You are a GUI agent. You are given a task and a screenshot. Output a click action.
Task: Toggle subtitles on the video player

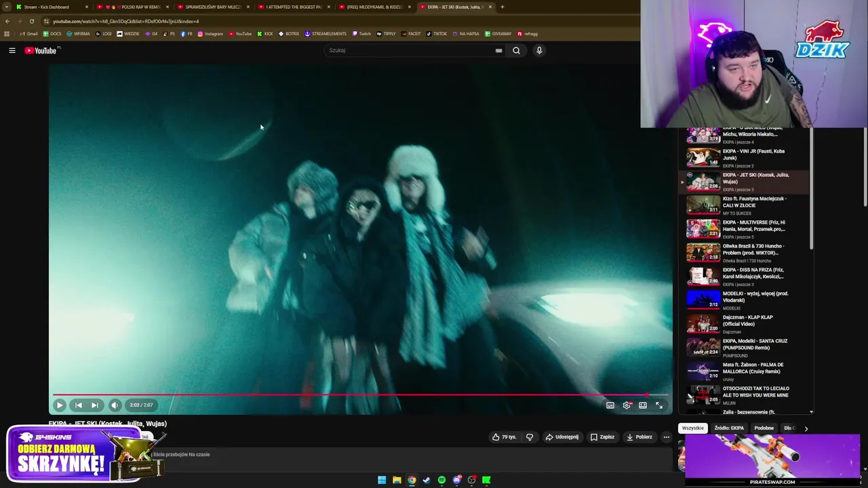tap(610, 405)
